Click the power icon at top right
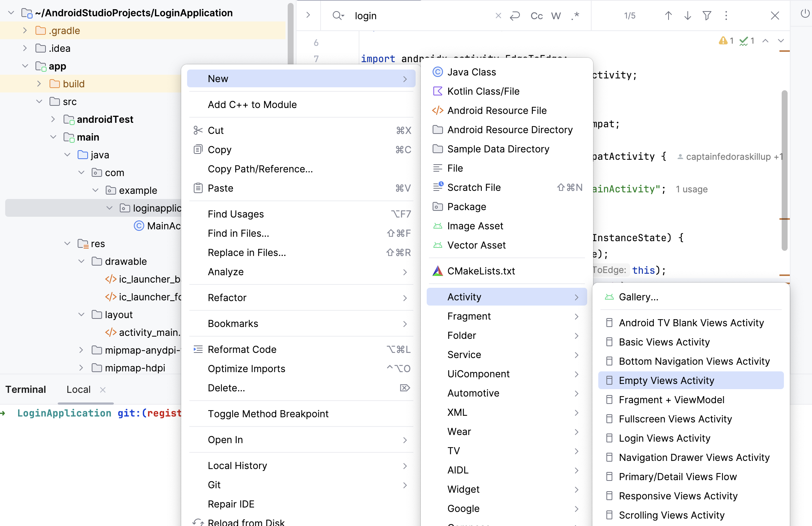The height and width of the screenshot is (526, 812). pyautogui.click(x=805, y=14)
